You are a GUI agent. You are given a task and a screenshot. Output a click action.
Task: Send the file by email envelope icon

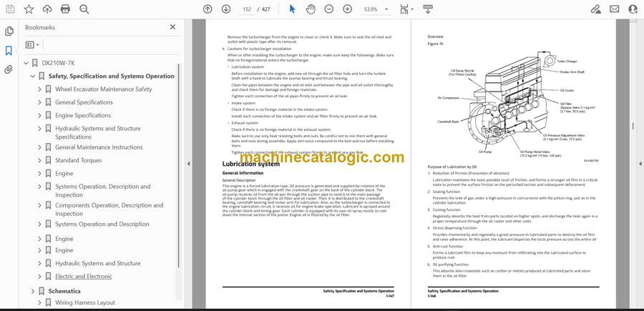[x=615, y=9]
